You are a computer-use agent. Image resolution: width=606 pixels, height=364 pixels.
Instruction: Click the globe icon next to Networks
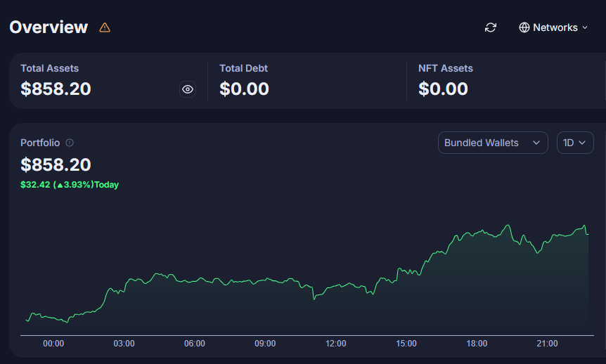pyautogui.click(x=524, y=27)
